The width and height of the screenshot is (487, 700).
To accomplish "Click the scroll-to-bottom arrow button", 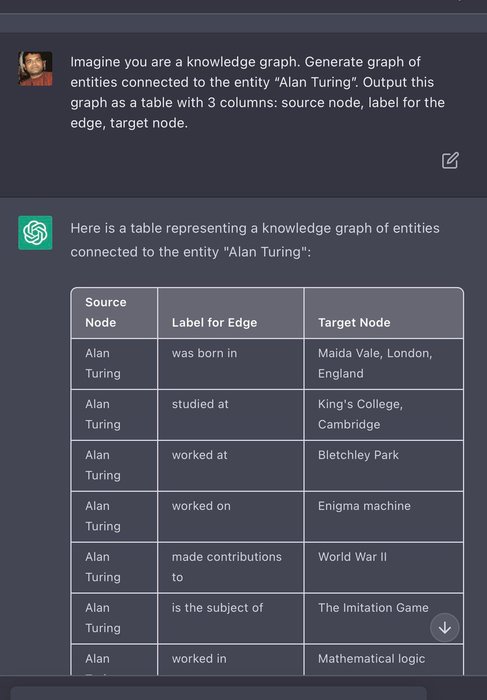I will pyautogui.click(x=444, y=628).
